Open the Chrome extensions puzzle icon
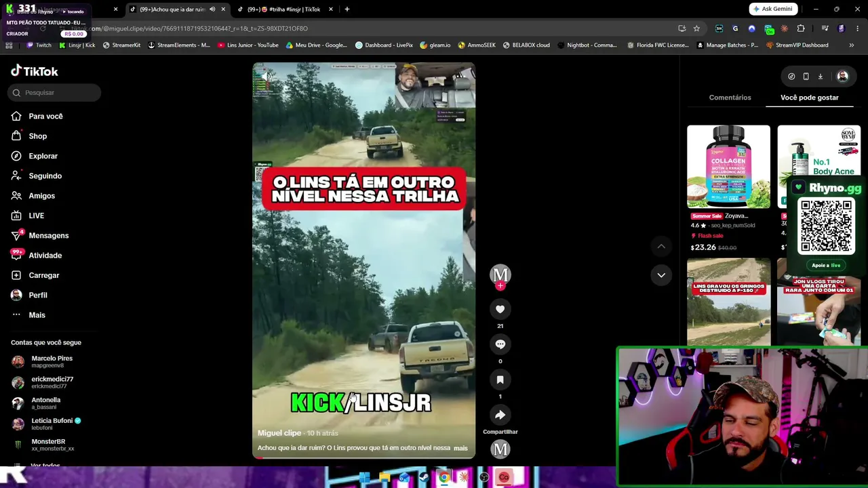This screenshot has height=488, width=868. click(801, 28)
